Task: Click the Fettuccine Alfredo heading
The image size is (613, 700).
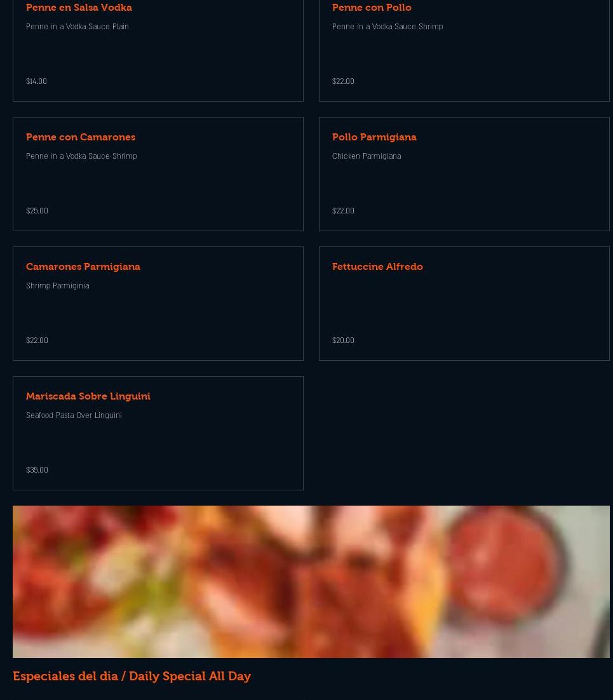Action: 377,267
